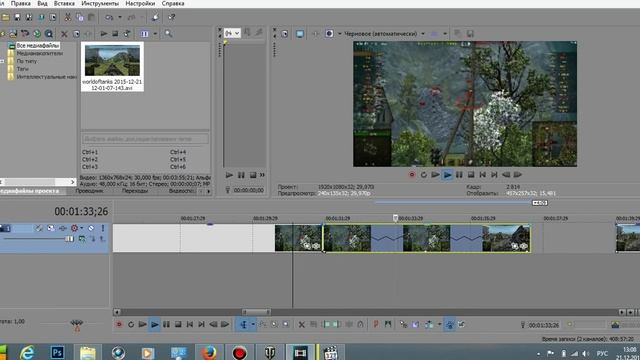Toggle Auto Ripple in timeline toolbar
This screenshot has height=360, width=640.
tap(429, 324)
